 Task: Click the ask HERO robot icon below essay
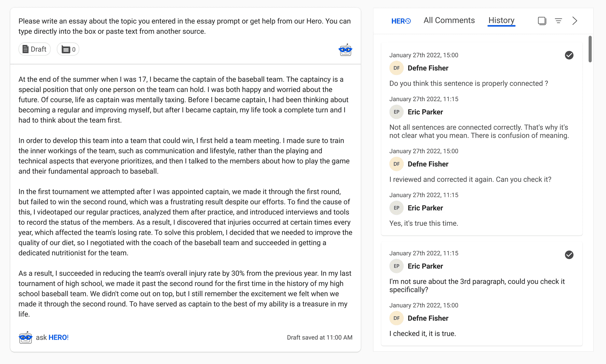coord(26,337)
